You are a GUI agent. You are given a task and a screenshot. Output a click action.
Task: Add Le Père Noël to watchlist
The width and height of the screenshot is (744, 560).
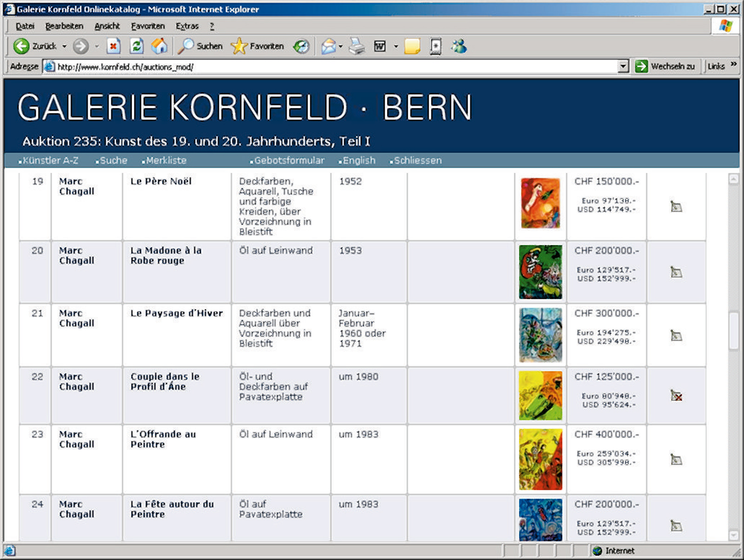[676, 206]
